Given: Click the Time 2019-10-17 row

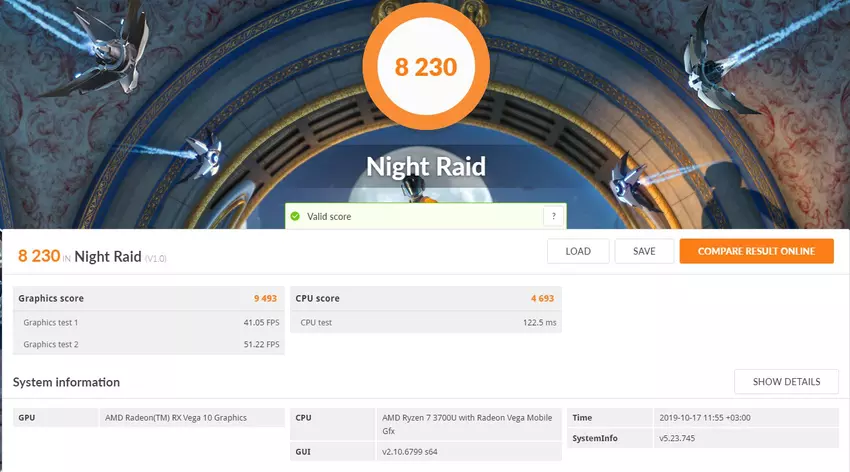Looking at the screenshot, I should [x=703, y=417].
